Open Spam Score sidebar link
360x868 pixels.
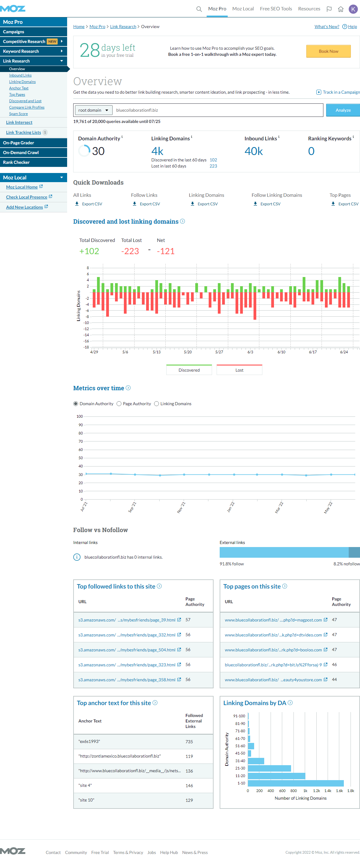pos(18,114)
